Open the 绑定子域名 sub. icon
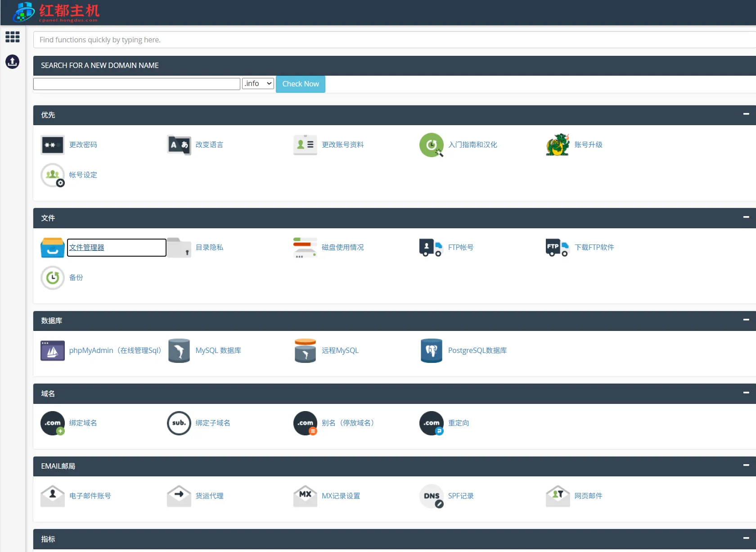Image resolution: width=756 pixels, height=552 pixels. 179,423
